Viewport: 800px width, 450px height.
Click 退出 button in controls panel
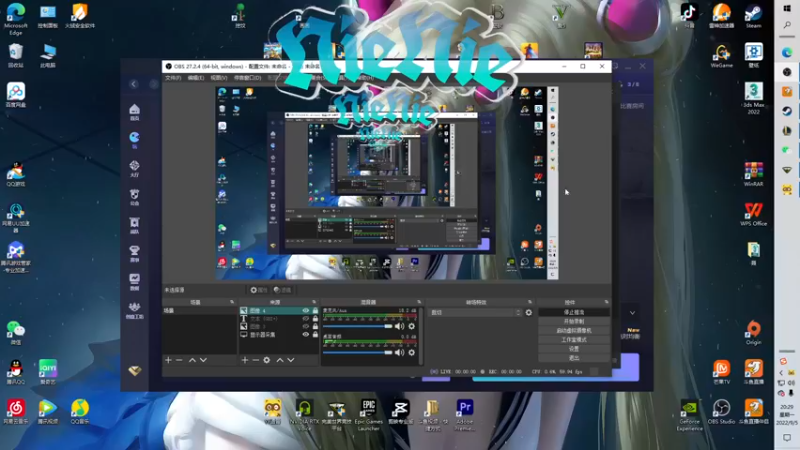(574, 358)
